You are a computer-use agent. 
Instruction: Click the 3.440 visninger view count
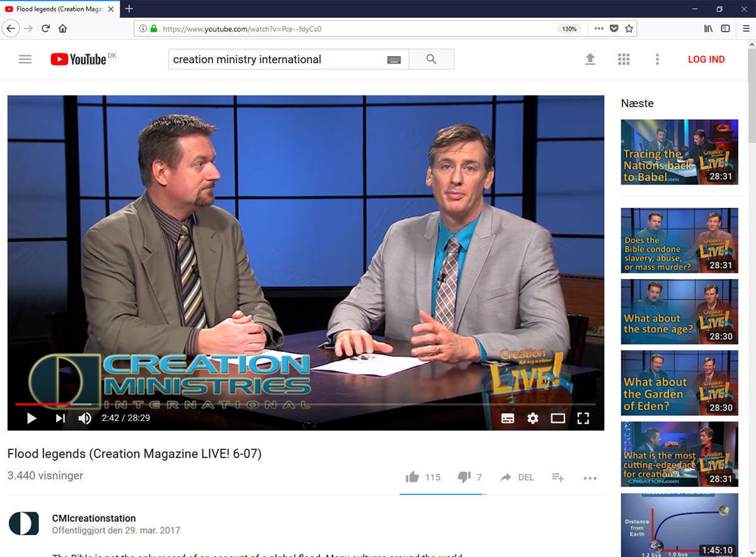coord(45,476)
